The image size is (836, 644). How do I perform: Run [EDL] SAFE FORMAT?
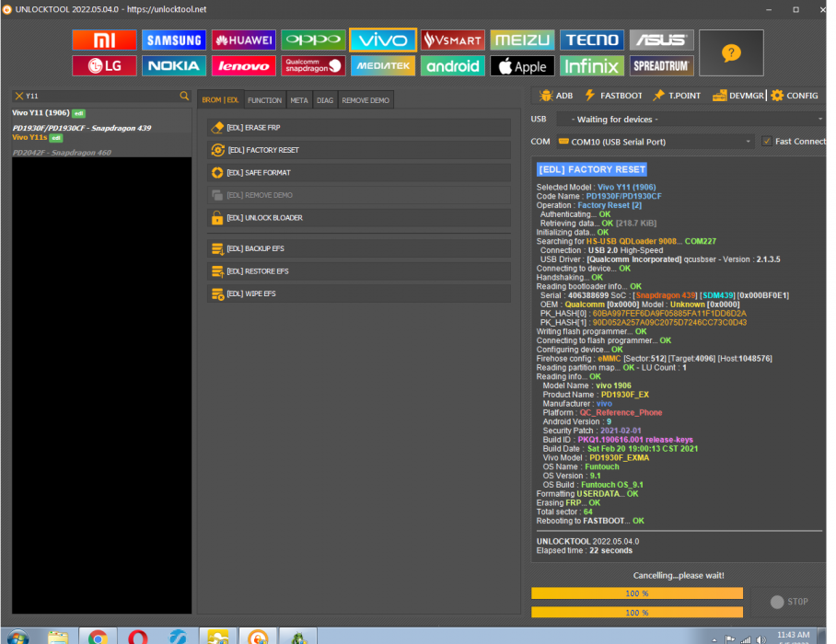coord(359,173)
